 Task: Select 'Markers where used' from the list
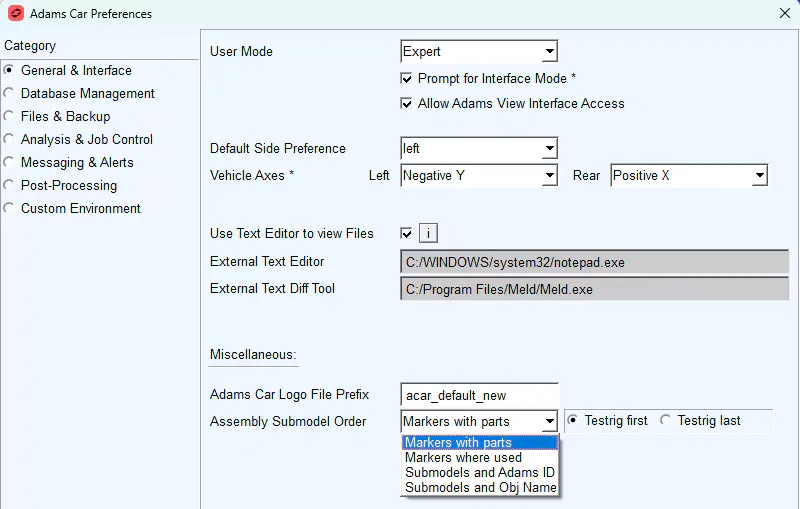click(x=463, y=458)
